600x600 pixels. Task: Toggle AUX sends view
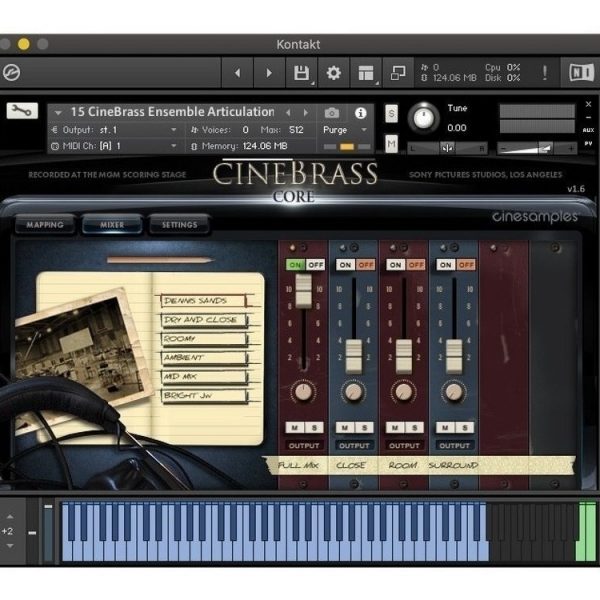click(x=589, y=130)
